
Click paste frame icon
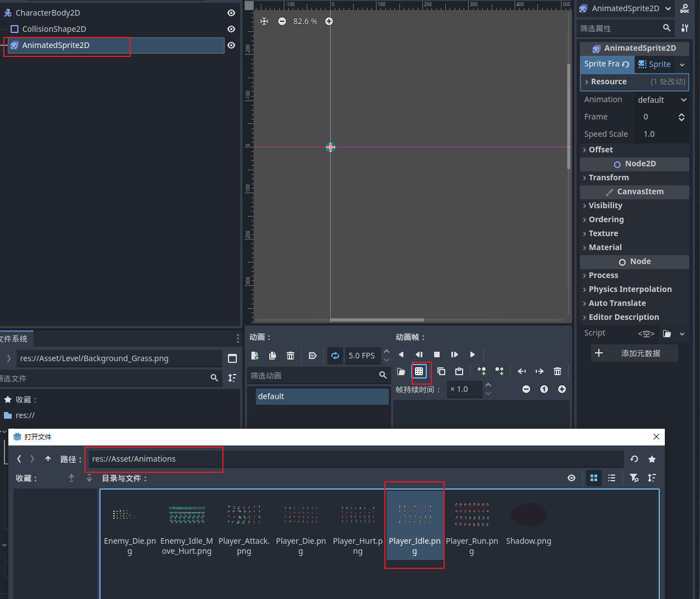(459, 371)
